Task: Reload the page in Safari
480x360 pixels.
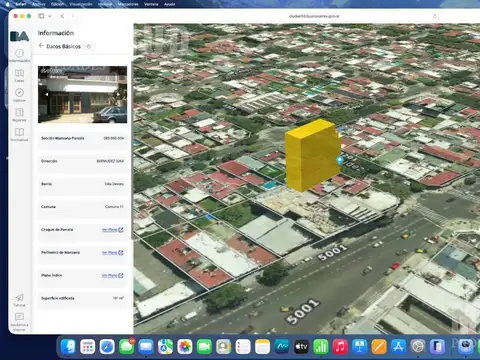Action: pos(435,16)
